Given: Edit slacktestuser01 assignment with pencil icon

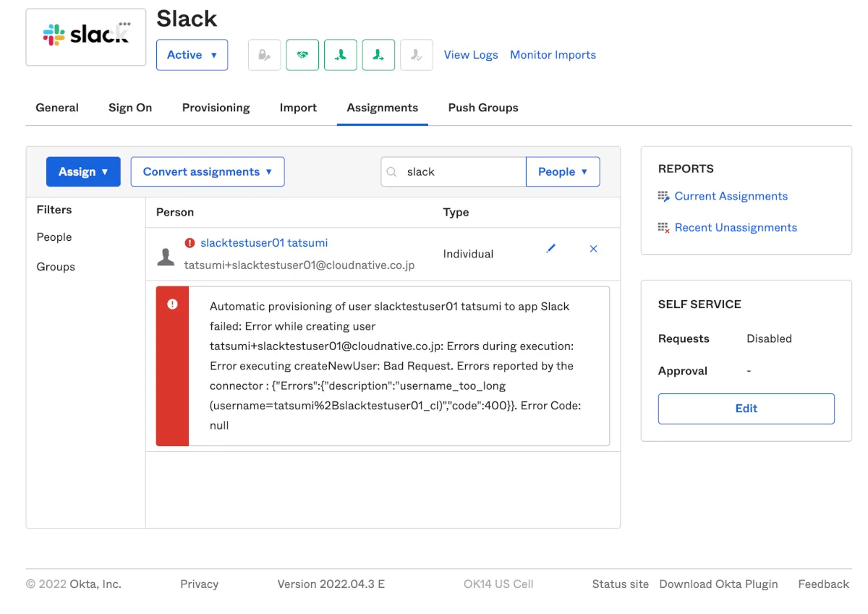Looking at the screenshot, I should point(551,249).
